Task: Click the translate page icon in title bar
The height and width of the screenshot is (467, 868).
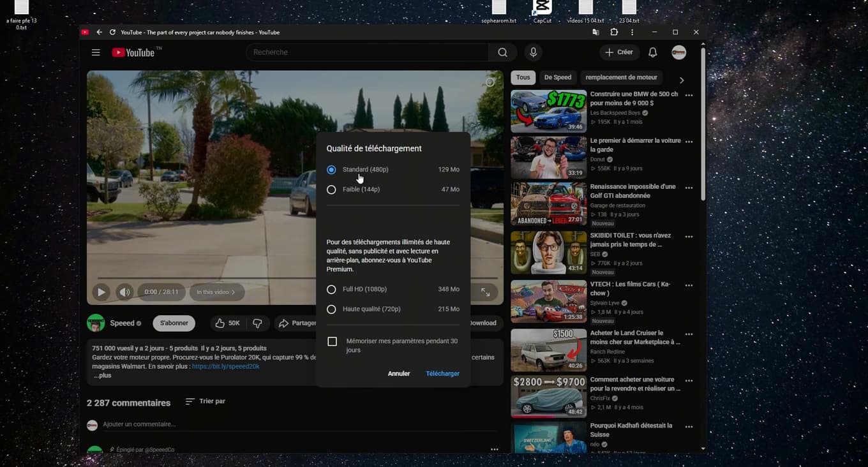Action: click(x=595, y=32)
